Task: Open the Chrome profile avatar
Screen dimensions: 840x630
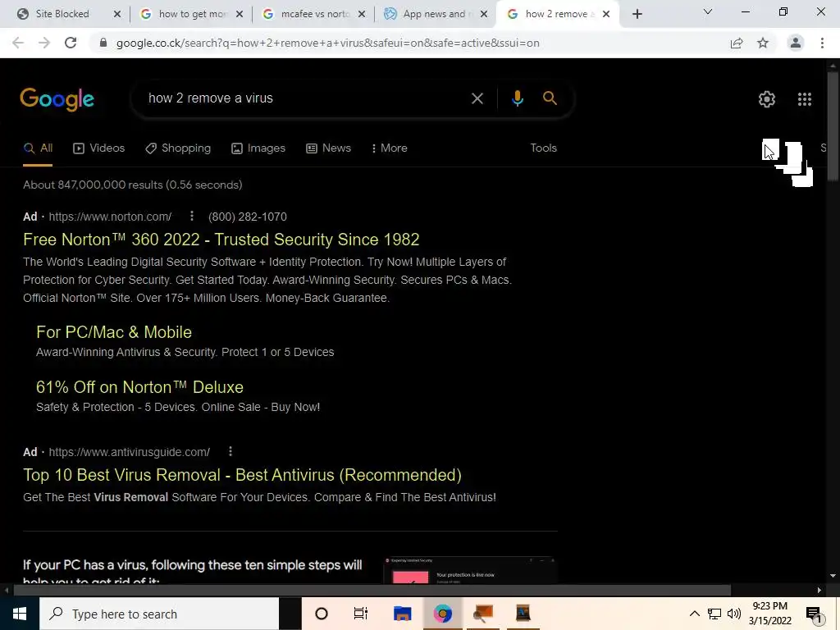Action: tap(796, 43)
